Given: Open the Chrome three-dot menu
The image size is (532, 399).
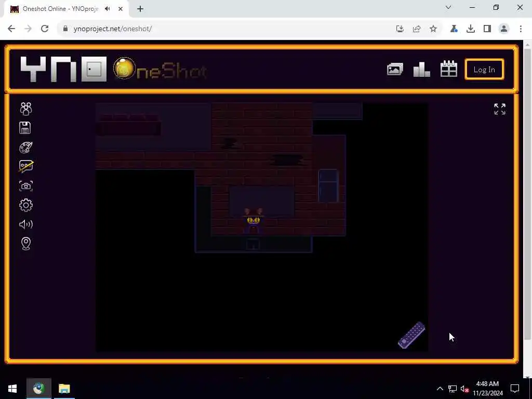Looking at the screenshot, I should pyautogui.click(x=521, y=29).
